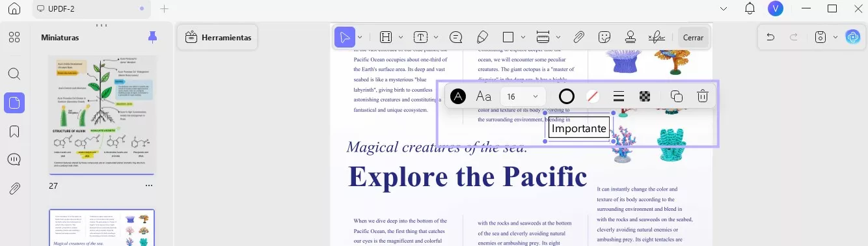The width and height of the screenshot is (868, 246).
Task: Open the Herramientas button
Action: [x=218, y=37]
